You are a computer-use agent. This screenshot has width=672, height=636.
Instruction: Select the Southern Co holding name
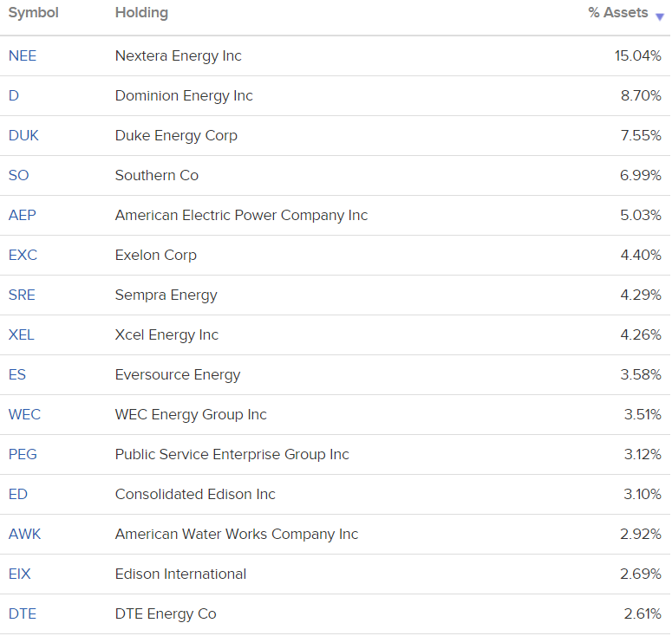coord(157,175)
